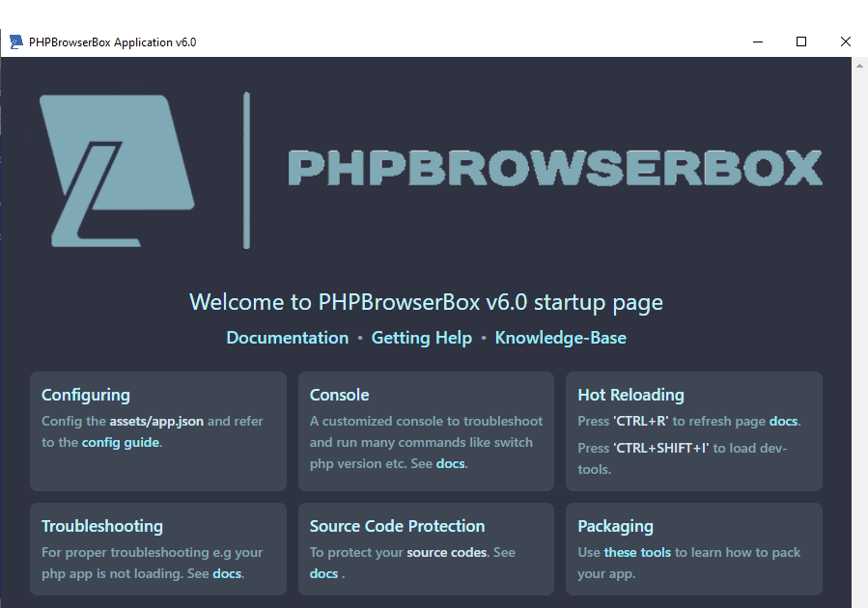Screen dimensions: 868x608
Task: Open docs link in Console card
Action: [x=451, y=463]
